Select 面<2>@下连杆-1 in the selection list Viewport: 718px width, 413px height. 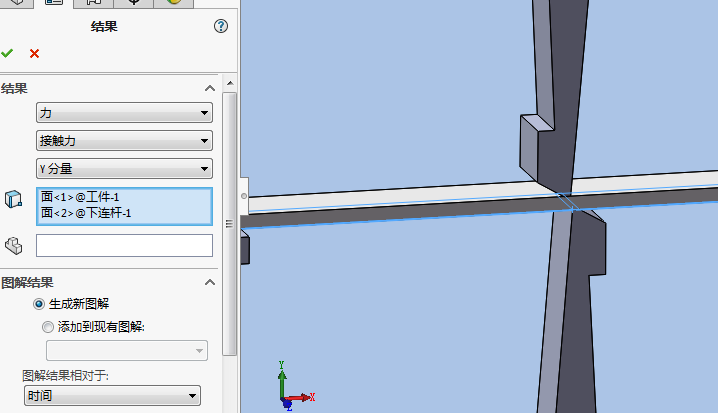pos(86,213)
